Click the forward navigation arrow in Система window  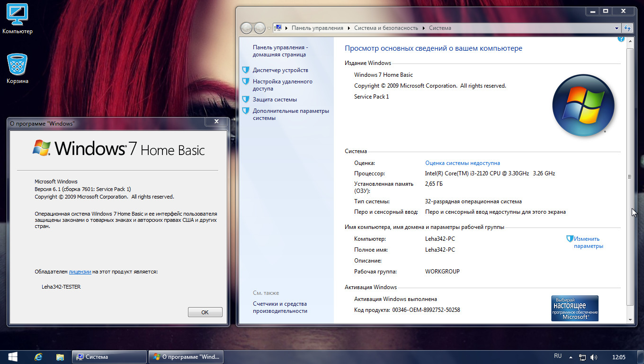pos(259,28)
